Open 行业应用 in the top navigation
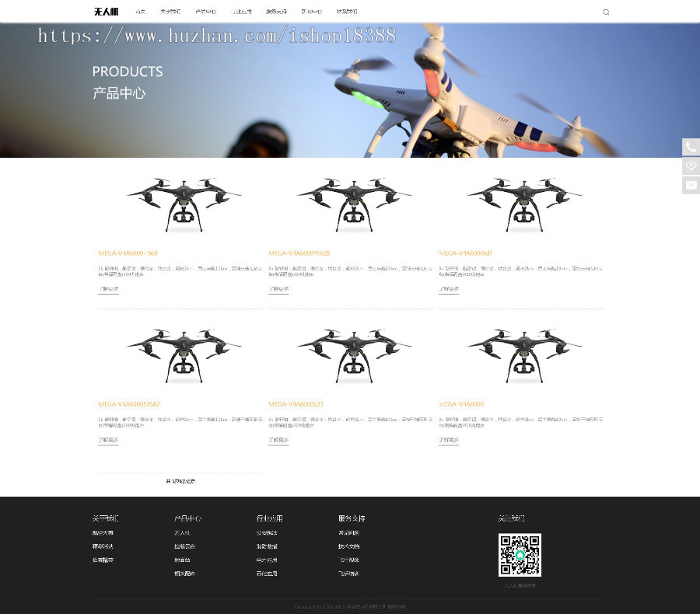Image resolution: width=700 pixels, height=614 pixels. pyautogui.click(x=241, y=12)
